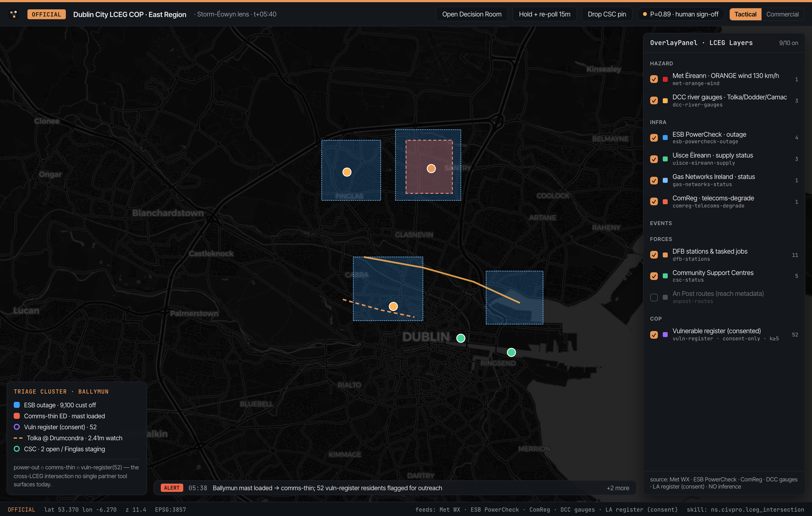Click green swatch for Uisce Éireann supply
812x516 pixels.
point(665,159)
